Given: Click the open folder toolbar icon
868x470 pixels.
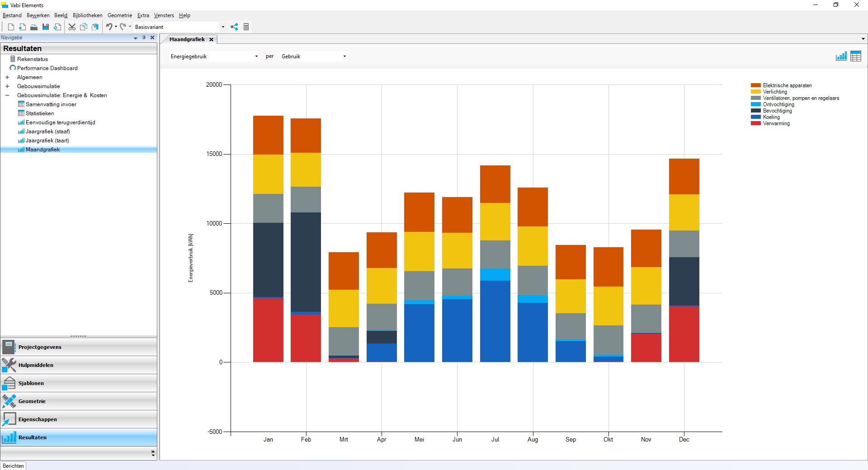Looking at the screenshot, I should [x=34, y=27].
